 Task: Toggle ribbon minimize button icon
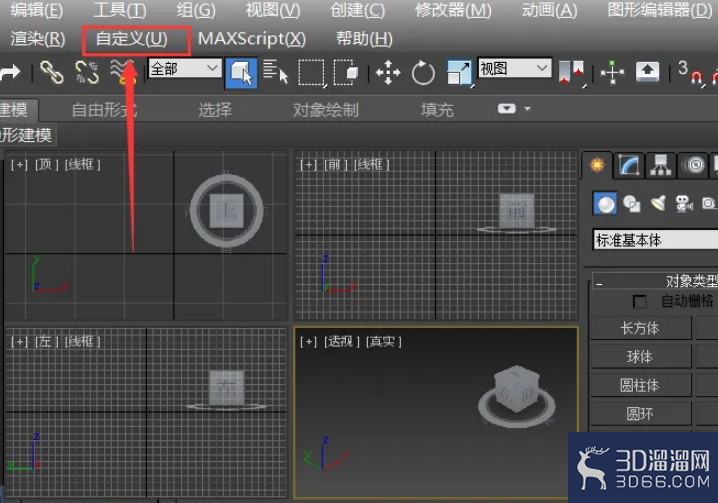click(x=506, y=109)
